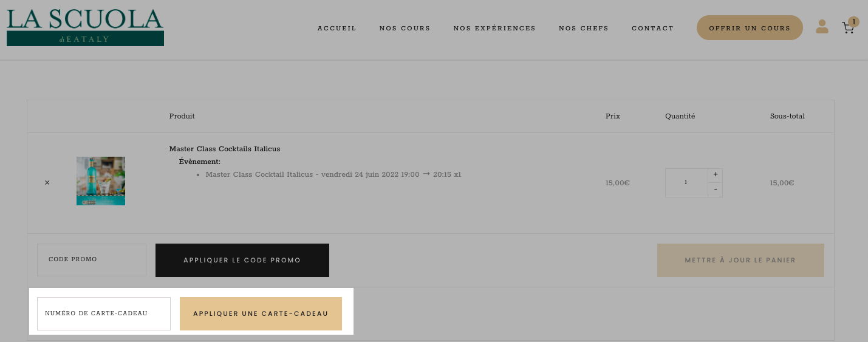Focus the Numéro de carte-cadeau field
Viewport: 868px width, 342px height.
[x=104, y=313]
